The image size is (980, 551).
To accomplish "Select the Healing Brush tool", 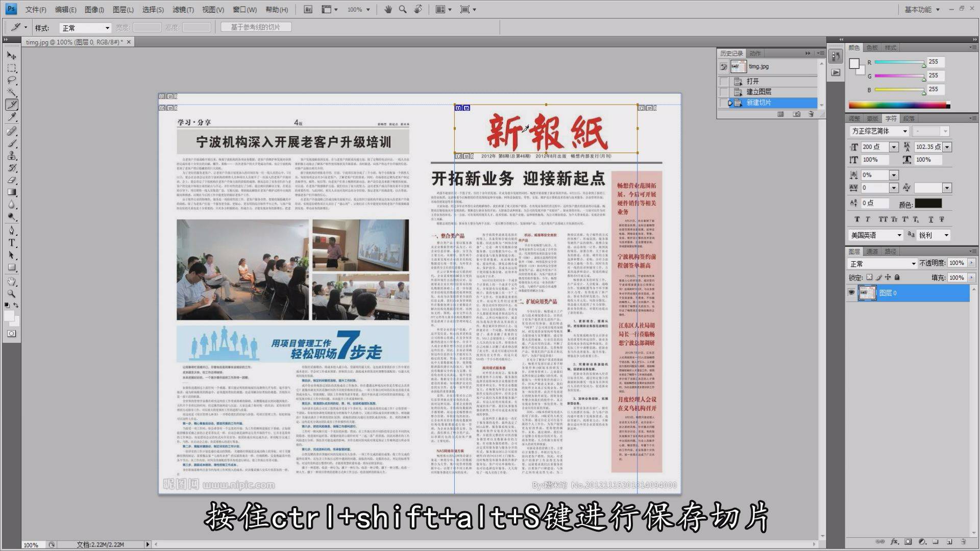I will [11, 131].
